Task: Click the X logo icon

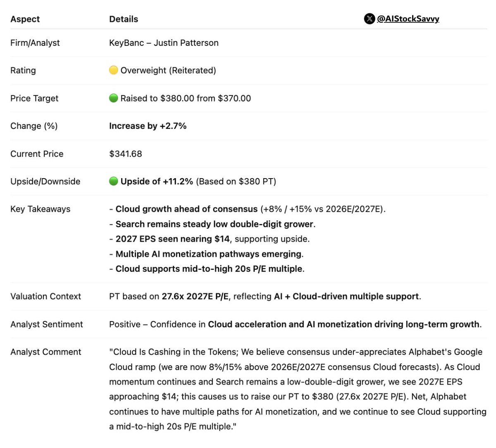Action: [369, 19]
